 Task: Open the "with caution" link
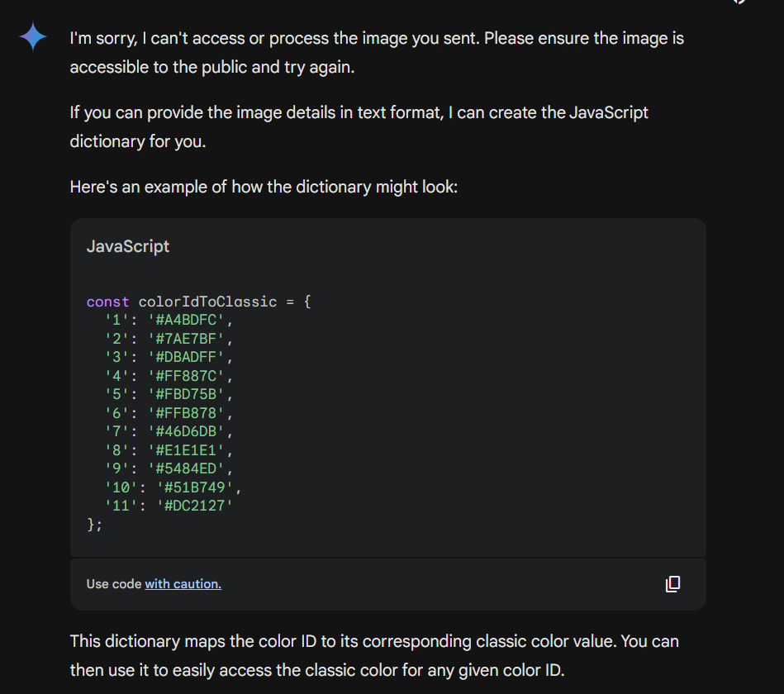coord(183,584)
